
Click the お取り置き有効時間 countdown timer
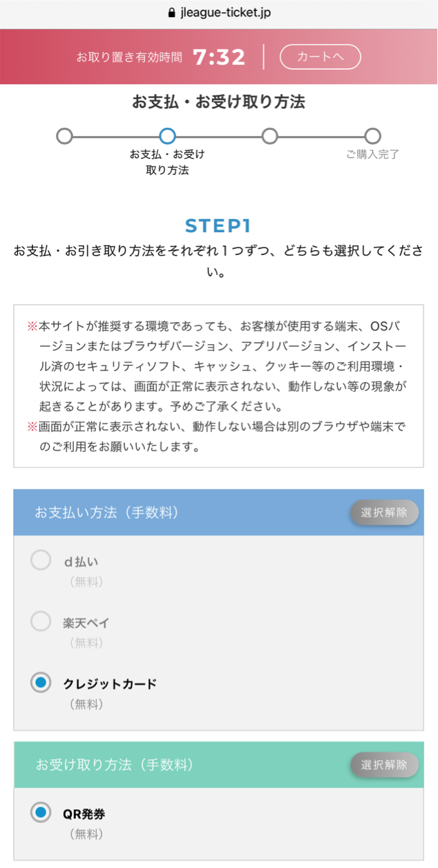click(219, 57)
